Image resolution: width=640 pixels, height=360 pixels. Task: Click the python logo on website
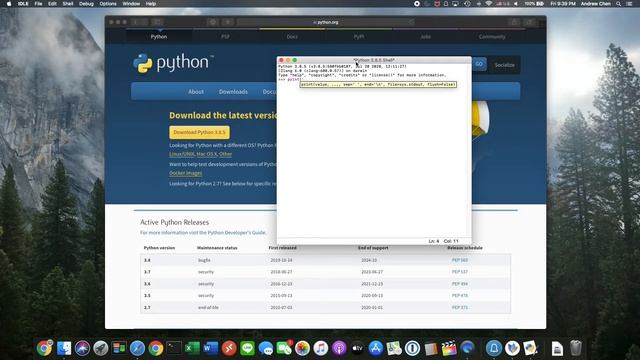173,63
